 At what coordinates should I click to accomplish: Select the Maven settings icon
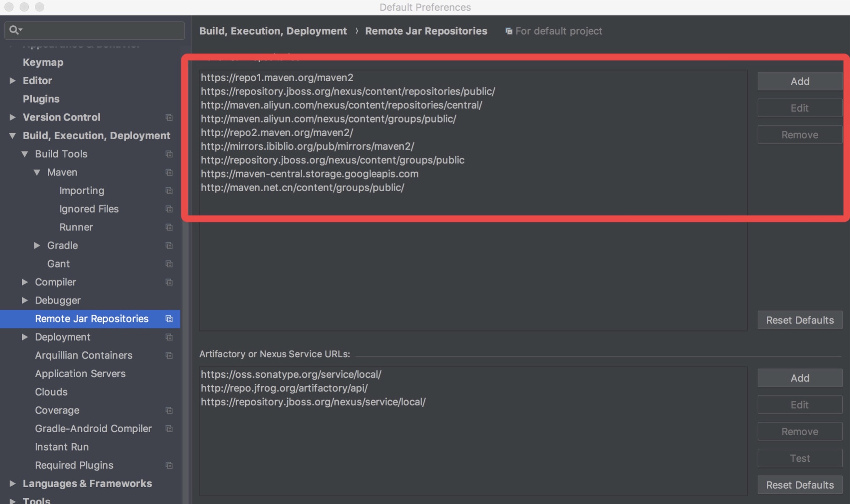(169, 173)
